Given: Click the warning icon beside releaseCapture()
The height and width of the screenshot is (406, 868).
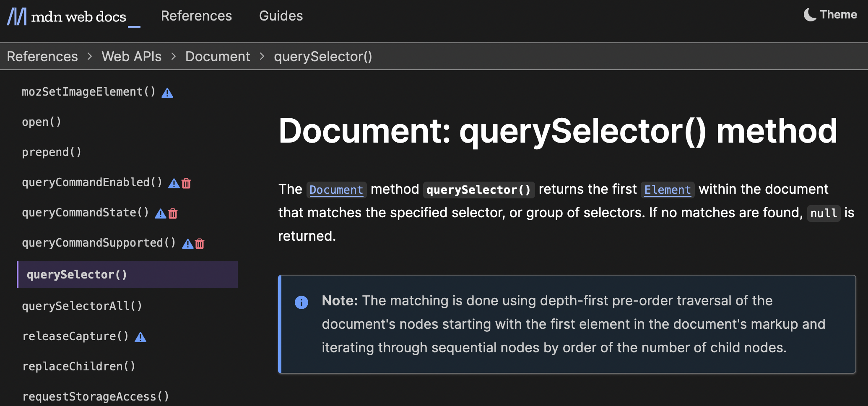Looking at the screenshot, I should point(140,336).
